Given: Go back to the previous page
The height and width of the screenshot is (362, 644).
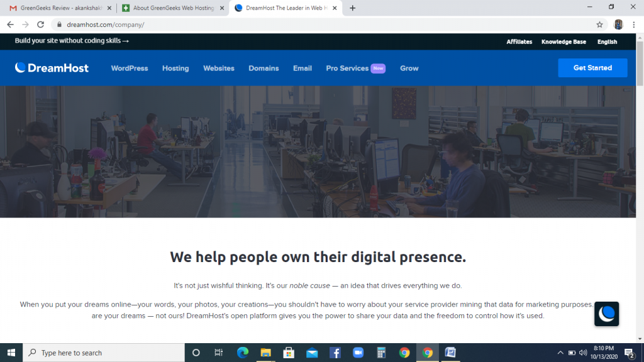Looking at the screenshot, I should click(x=10, y=25).
